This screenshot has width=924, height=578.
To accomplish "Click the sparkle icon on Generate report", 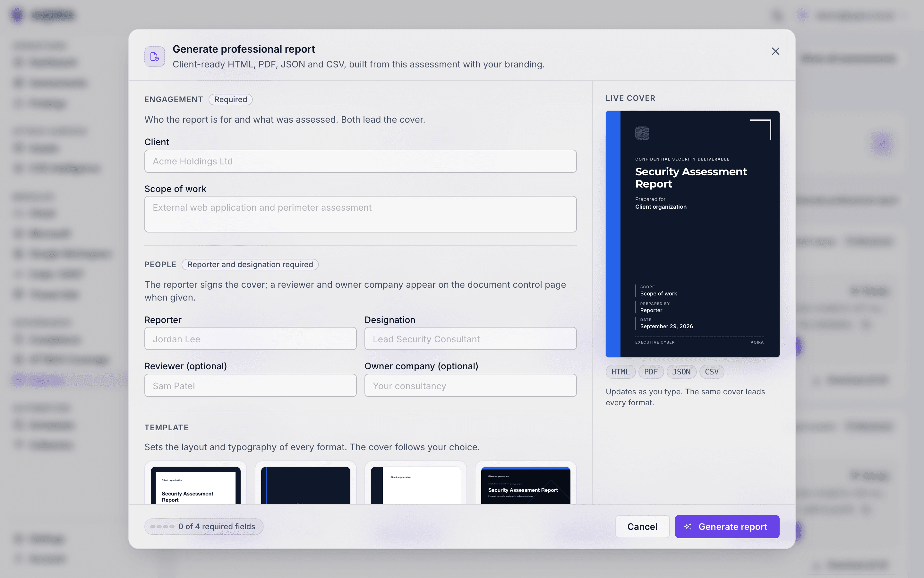I will pos(688,527).
